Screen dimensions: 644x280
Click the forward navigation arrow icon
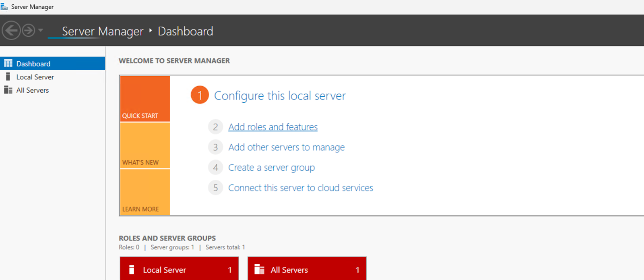pyautogui.click(x=29, y=31)
